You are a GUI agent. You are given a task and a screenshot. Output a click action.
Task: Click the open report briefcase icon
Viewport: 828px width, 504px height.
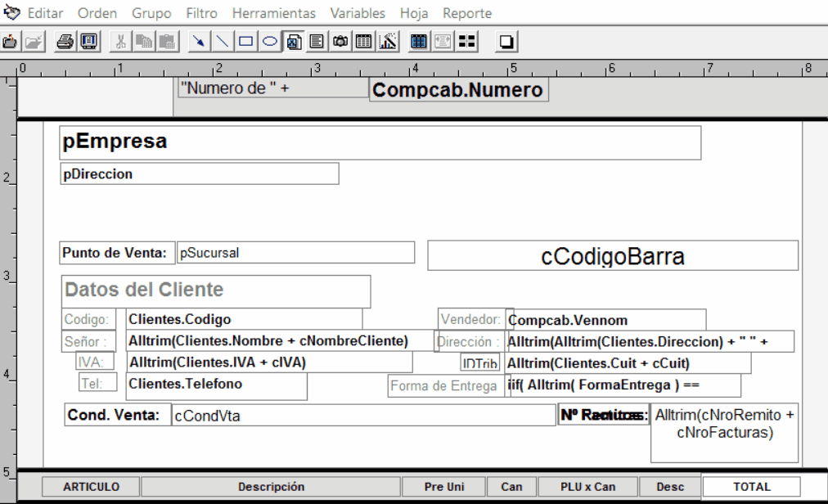[x=10, y=41]
